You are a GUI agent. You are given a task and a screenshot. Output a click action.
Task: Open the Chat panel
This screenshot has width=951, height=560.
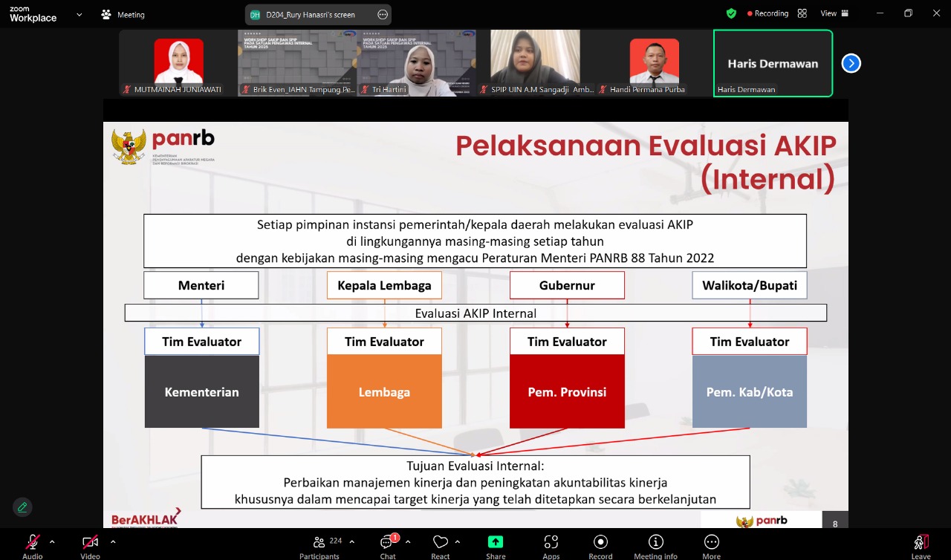pyautogui.click(x=388, y=545)
